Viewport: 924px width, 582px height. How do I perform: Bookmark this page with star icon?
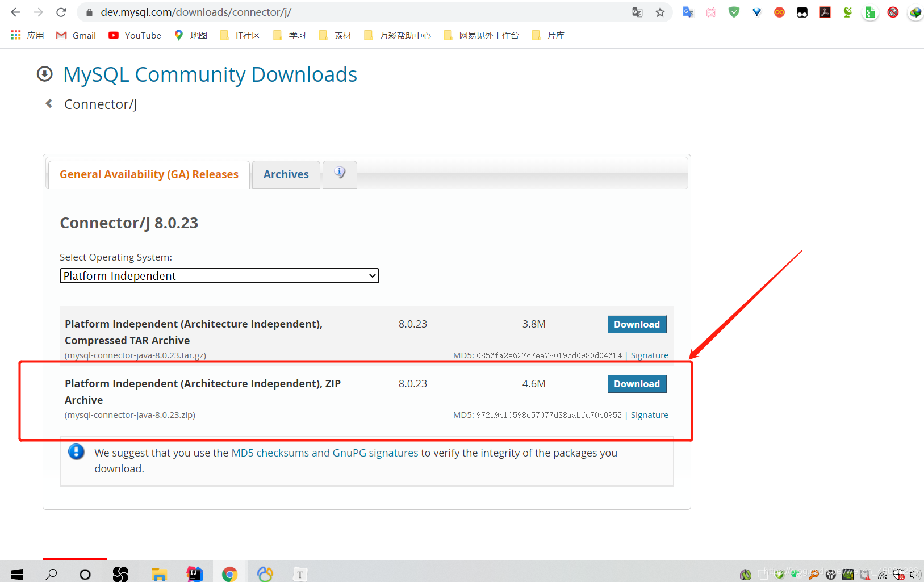[660, 12]
